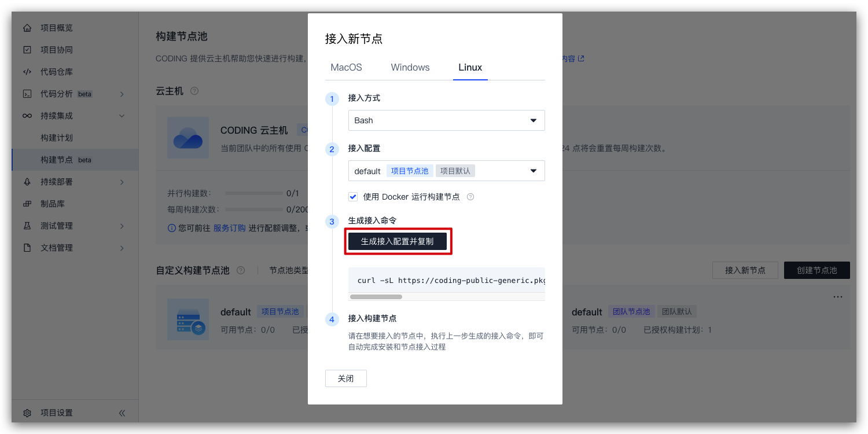868x434 pixels.
Task: Click the command box horizontal scrollbar
Action: click(376, 297)
